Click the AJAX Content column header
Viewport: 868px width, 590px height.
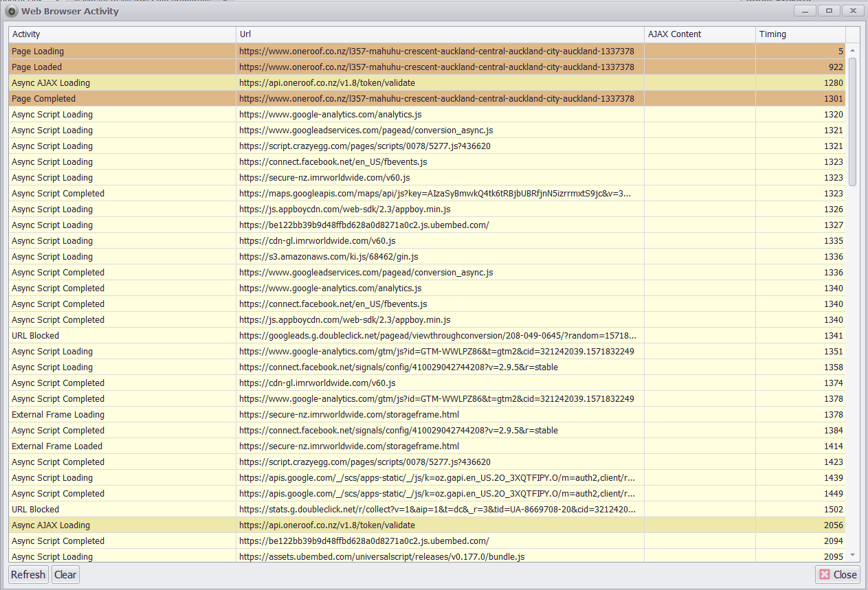(700, 34)
